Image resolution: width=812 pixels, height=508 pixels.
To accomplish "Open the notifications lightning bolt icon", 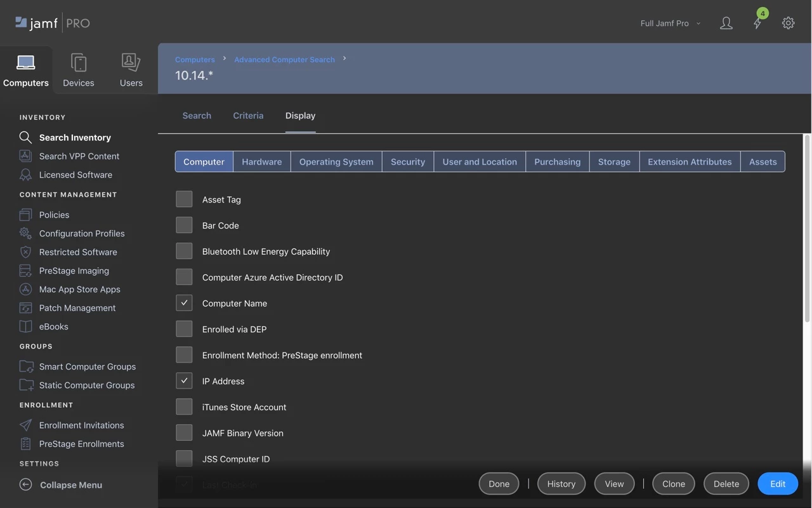I will (x=757, y=23).
